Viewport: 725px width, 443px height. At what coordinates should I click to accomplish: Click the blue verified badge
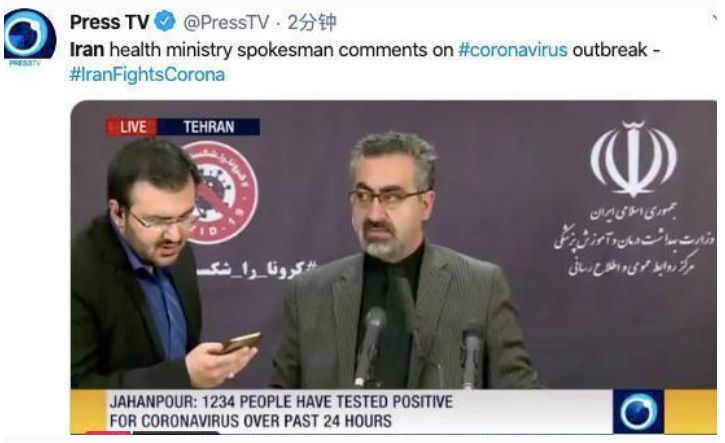[165, 21]
